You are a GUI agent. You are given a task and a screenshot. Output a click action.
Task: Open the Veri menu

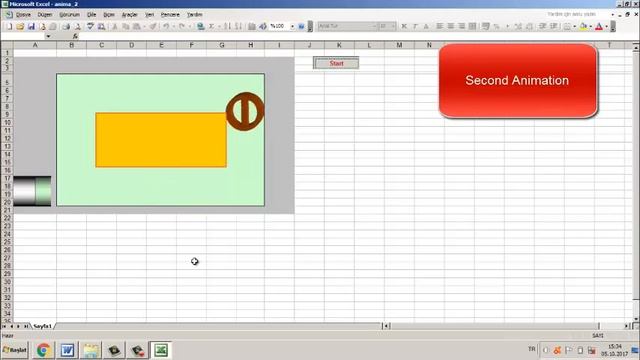150,15
